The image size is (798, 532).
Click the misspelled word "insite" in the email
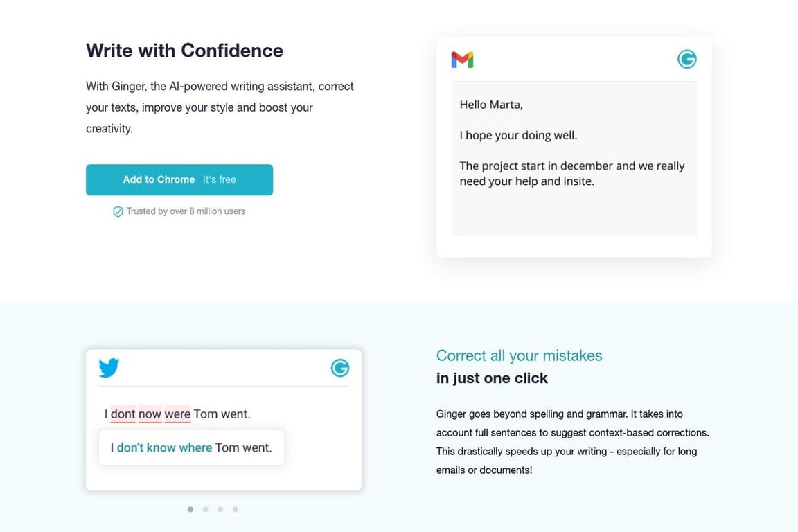click(576, 181)
